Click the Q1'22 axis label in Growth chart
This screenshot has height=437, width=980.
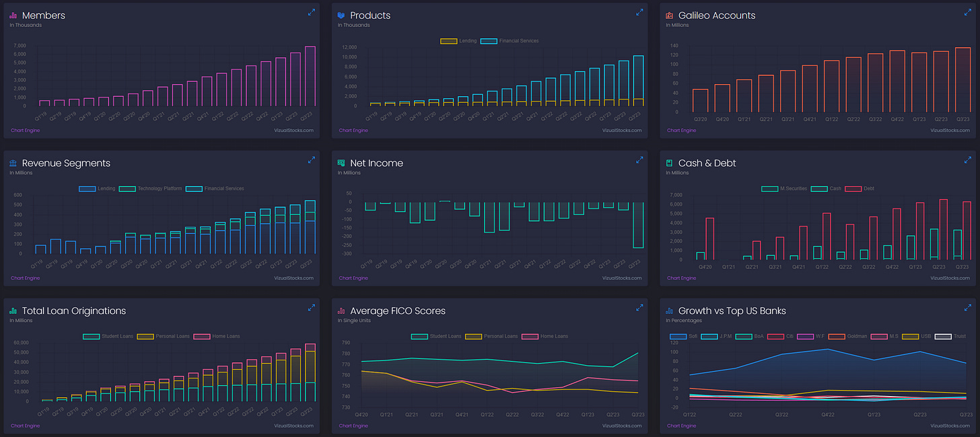[x=690, y=415]
